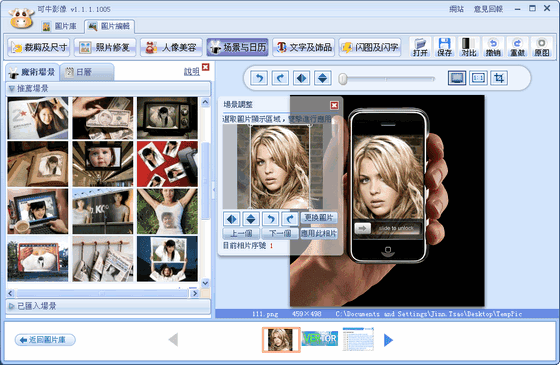Click the 撤销 undo icon
Screen dimensions: 560x365
click(493, 47)
